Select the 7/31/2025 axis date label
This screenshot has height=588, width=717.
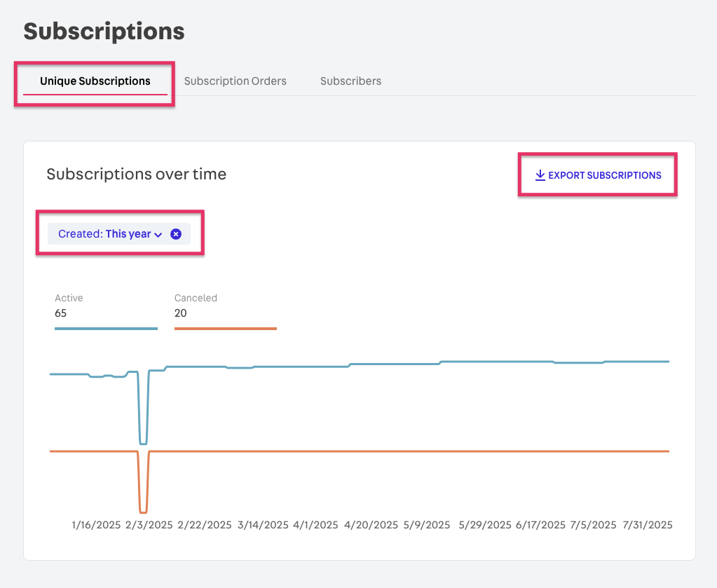[647, 525]
